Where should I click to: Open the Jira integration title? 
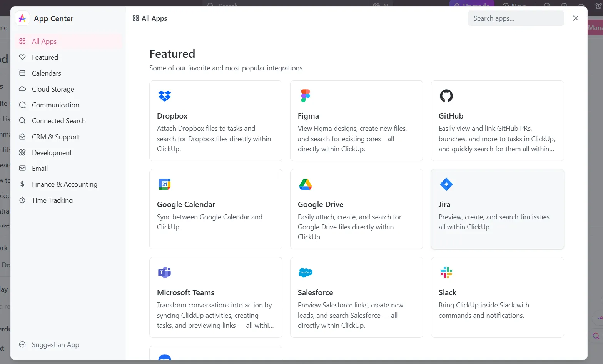(x=444, y=204)
